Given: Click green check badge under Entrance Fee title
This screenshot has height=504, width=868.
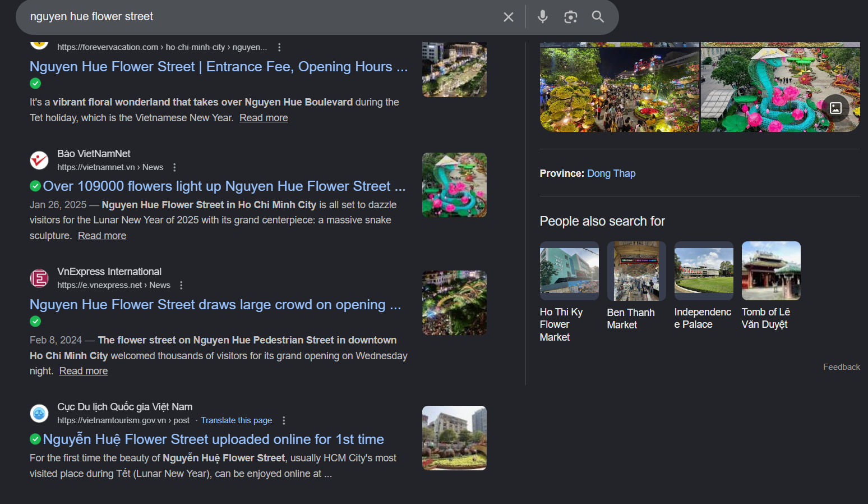Looking at the screenshot, I should pos(35,84).
